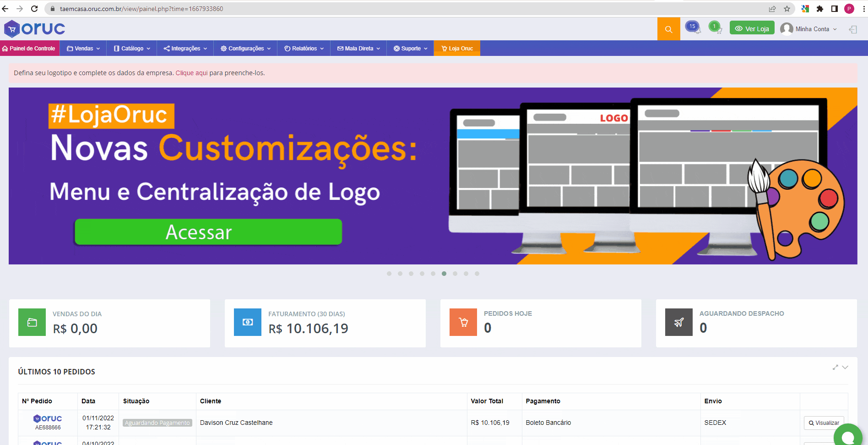This screenshot has height=445, width=868.
Task: Expand Catálogo menu
Action: pos(132,48)
